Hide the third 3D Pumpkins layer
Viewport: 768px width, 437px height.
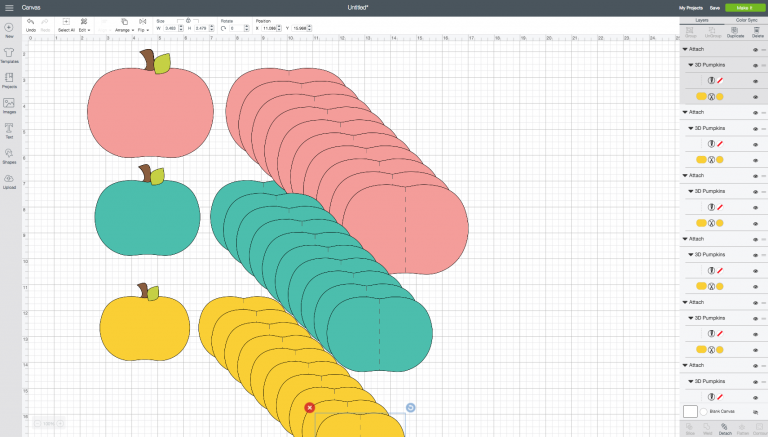(x=755, y=192)
